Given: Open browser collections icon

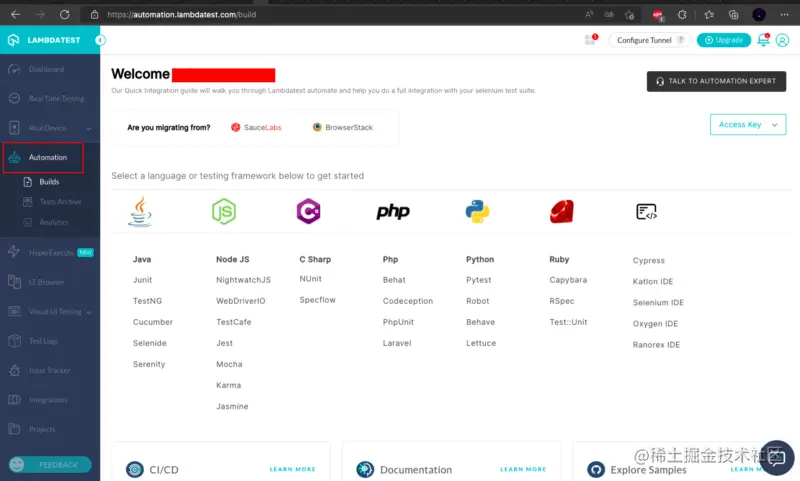Looking at the screenshot, I should click(734, 15).
